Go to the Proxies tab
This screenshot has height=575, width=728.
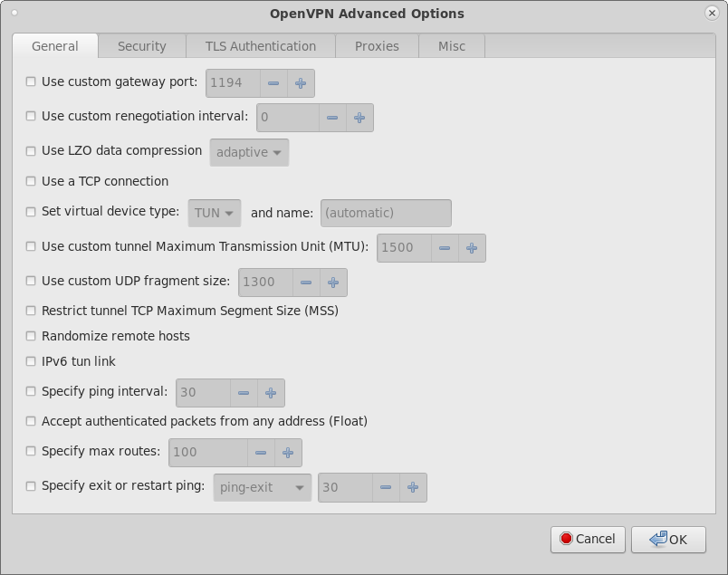(x=377, y=46)
